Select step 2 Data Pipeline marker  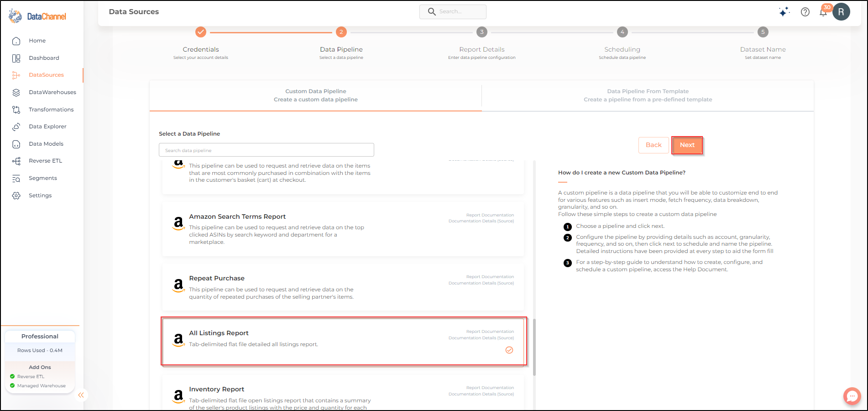tap(341, 32)
